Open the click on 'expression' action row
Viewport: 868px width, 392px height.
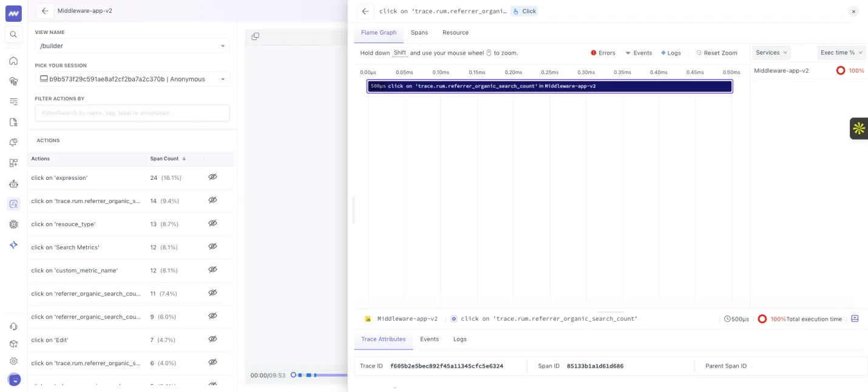tap(131, 178)
